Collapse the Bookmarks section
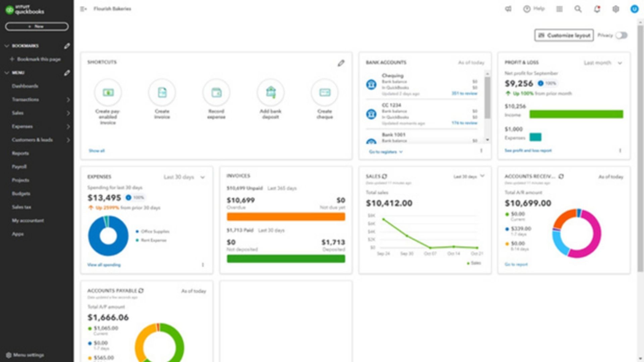 pos(7,46)
